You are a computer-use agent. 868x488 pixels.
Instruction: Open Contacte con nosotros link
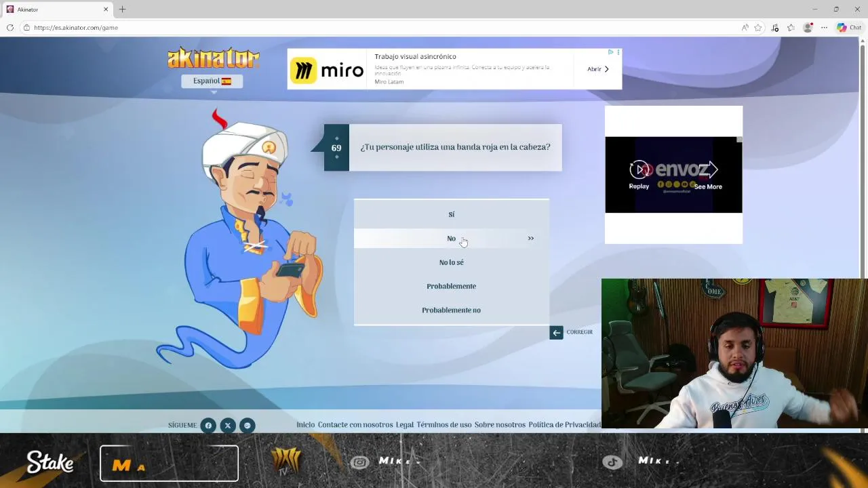tap(355, 425)
